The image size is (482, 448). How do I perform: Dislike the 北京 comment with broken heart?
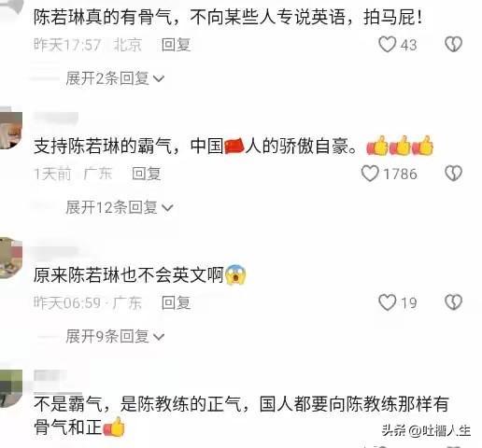pos(453,44)
